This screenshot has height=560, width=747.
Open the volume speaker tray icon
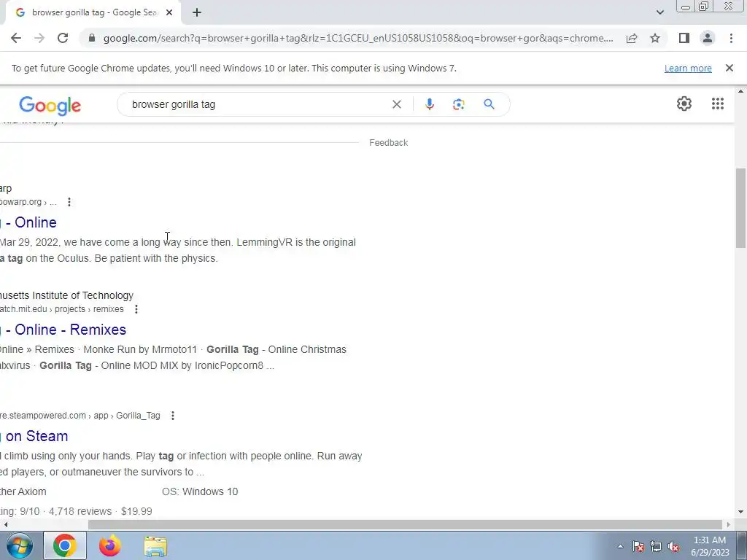[673, 546]
